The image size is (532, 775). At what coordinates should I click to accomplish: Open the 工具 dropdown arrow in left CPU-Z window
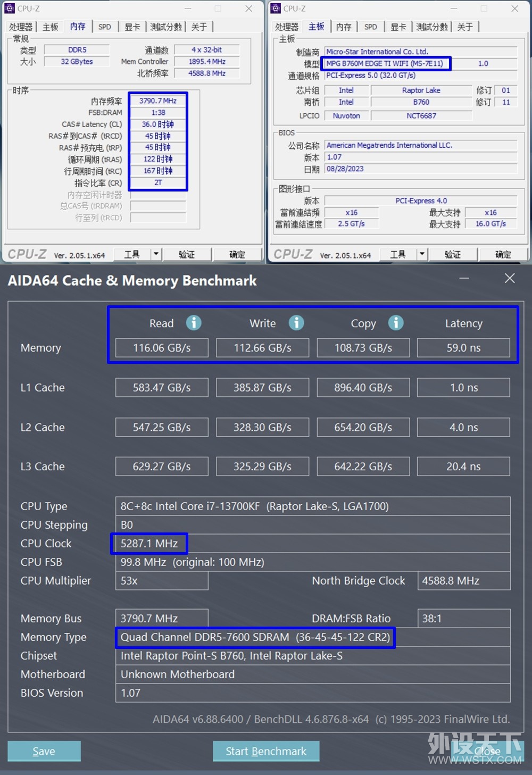point(156,254)
